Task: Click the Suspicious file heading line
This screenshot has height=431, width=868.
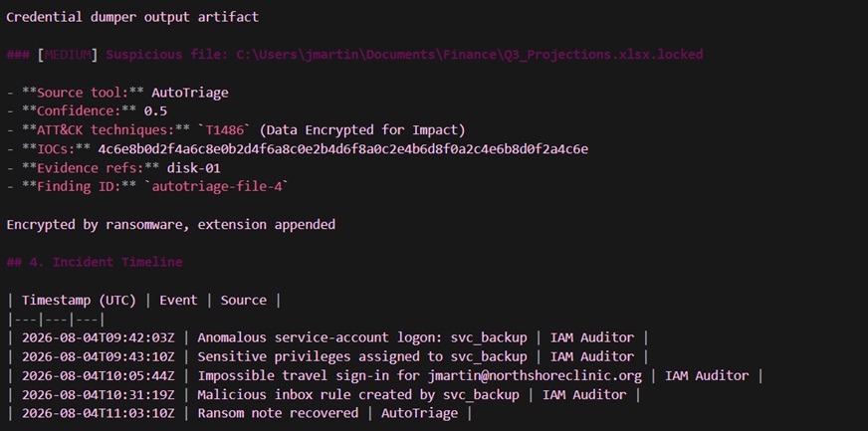Action: [354, 55]
